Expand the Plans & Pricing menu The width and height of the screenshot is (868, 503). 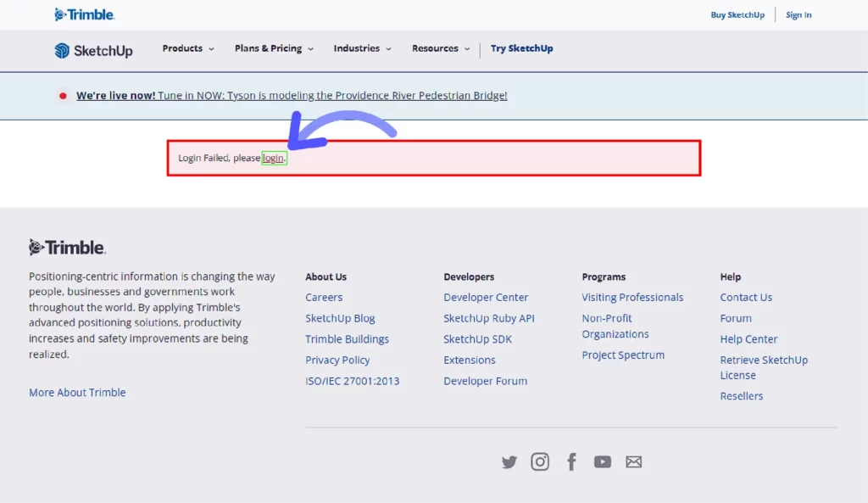coord(274,48)
